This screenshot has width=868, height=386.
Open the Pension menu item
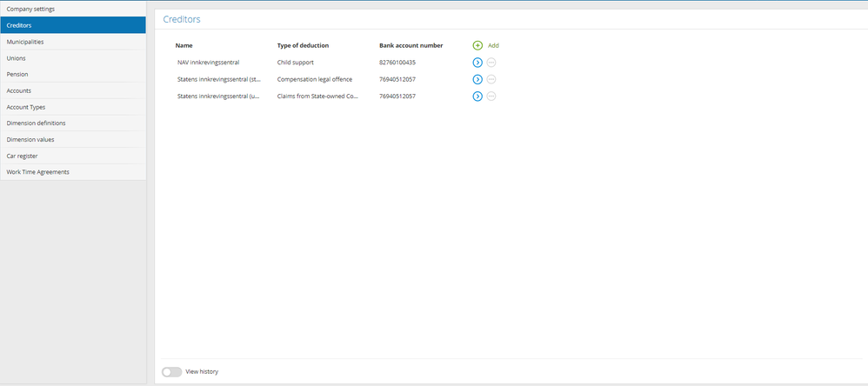coord(73,74)
